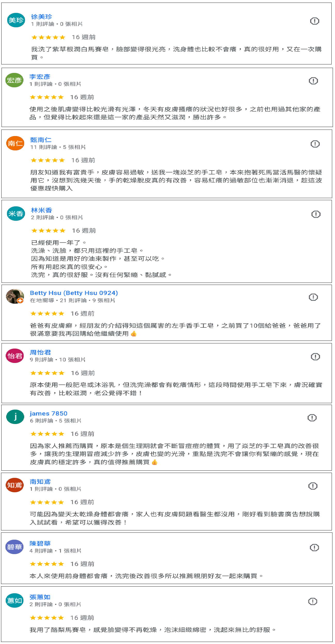Click the Betty Hsu (Betty Hsu 0924) name link
335x644 pixels.
[74, 293]
